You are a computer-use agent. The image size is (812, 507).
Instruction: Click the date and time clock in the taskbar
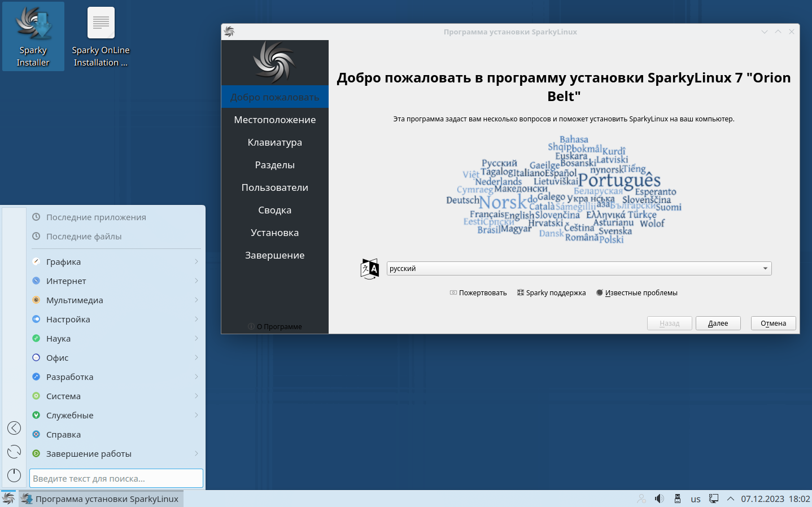(x=775, y=499)
